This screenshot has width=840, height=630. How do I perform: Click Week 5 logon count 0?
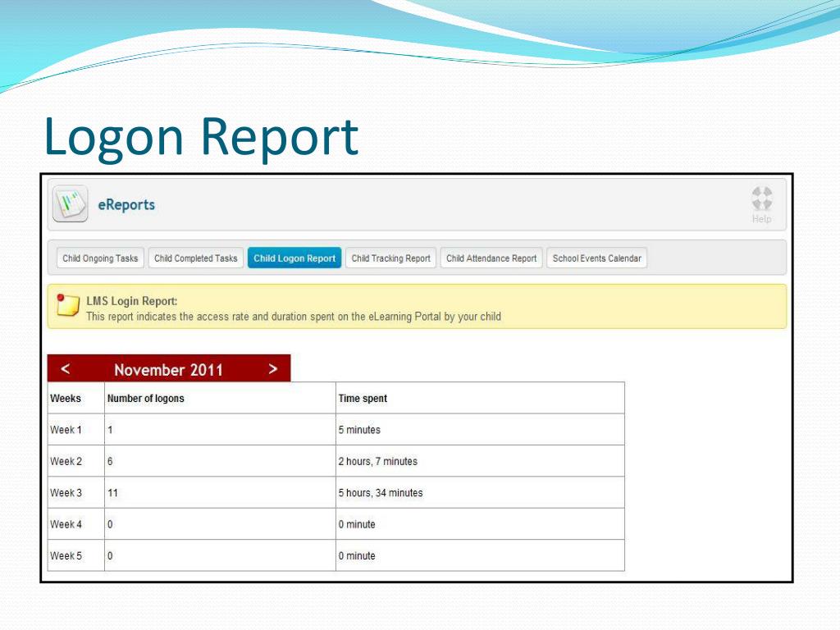click(110, 556)
